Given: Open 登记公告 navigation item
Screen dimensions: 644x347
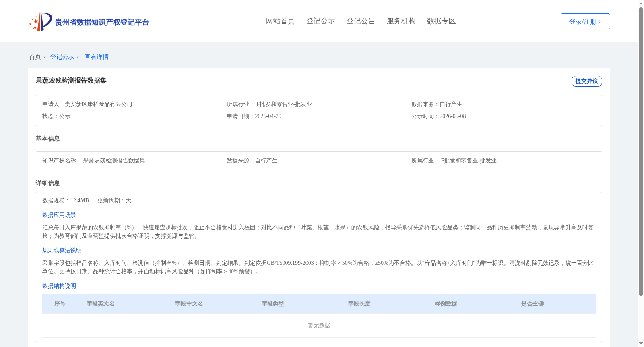Looking at the screenshot, I should tap(361, 21).
